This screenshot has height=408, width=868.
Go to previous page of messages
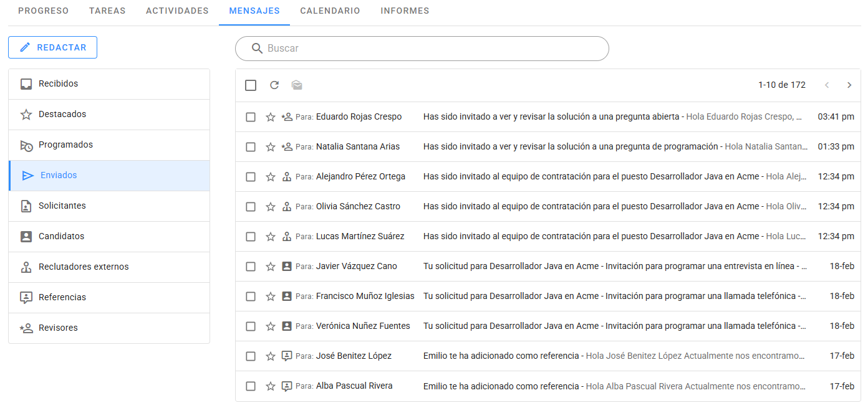(x=827, y=85)
